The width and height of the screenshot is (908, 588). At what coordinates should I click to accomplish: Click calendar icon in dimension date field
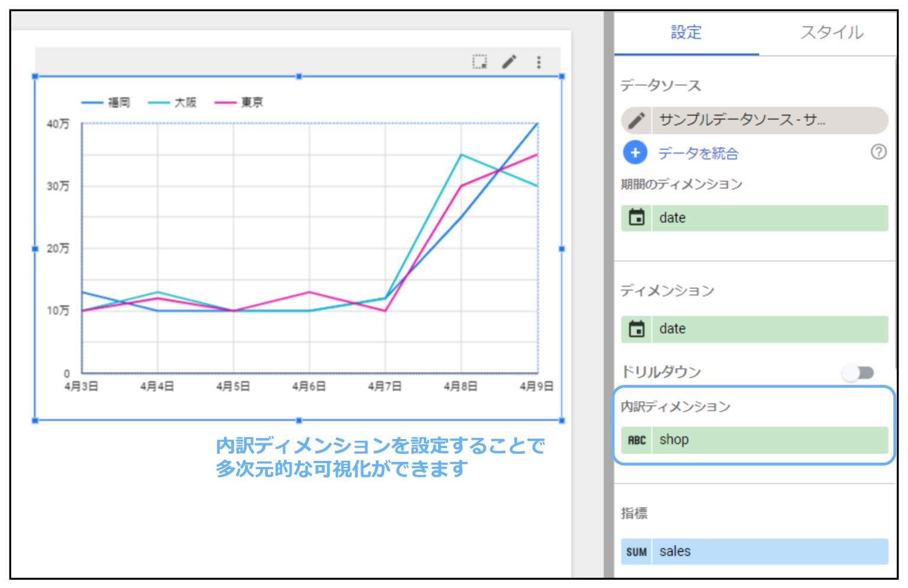click(x=637, y=329)
